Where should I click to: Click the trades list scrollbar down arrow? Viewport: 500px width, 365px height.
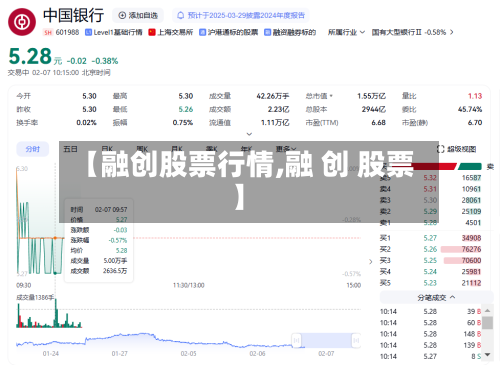coord(488,355)
